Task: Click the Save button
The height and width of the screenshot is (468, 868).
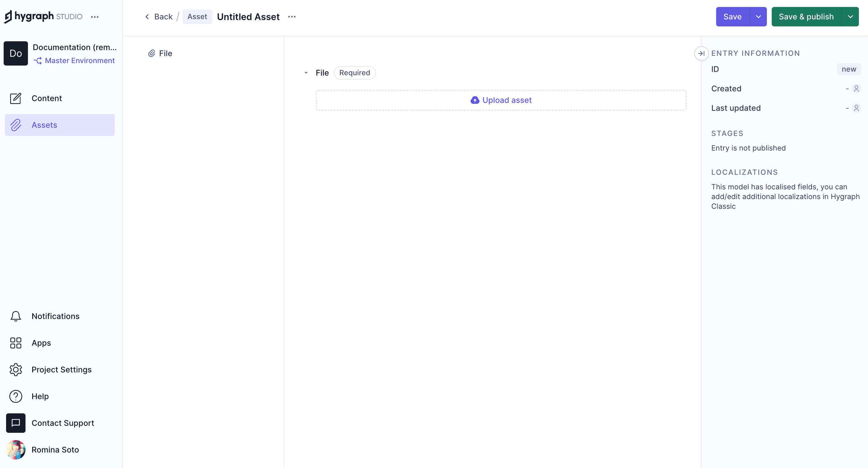Action: (732, 17)
